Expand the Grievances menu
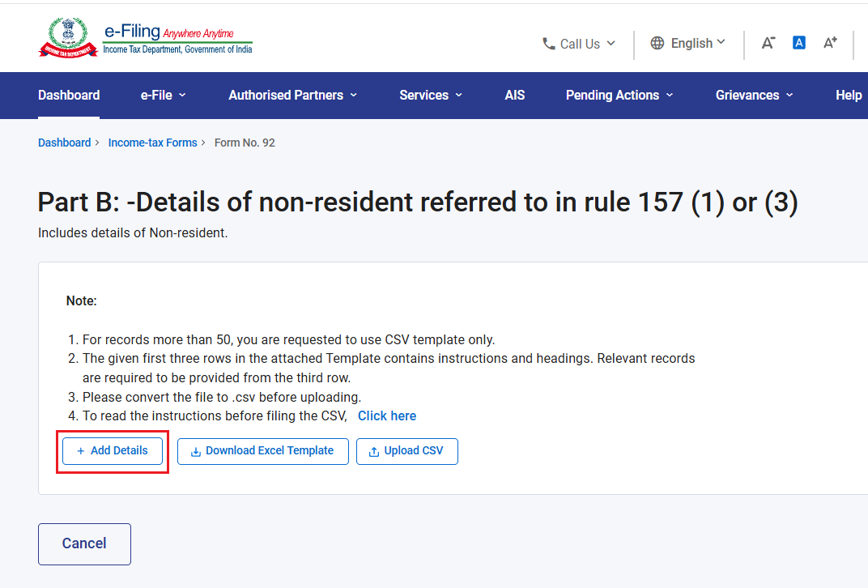Screen dimensions: 868x588 click(x=754, y=96)
